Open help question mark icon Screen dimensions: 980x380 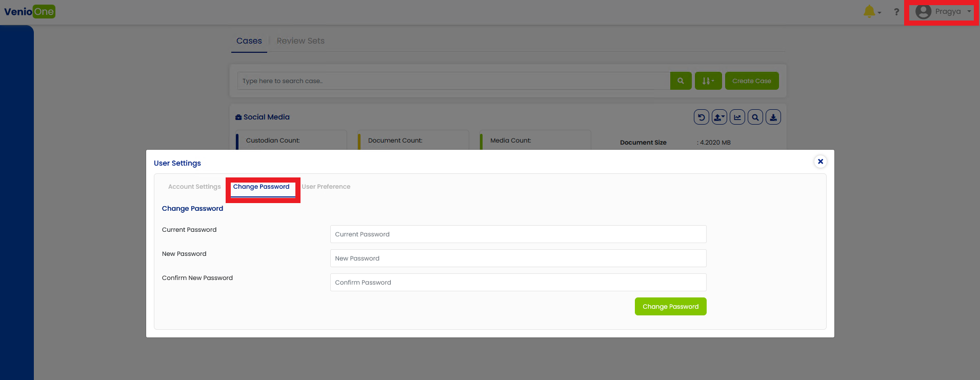[x=896, y=11]
